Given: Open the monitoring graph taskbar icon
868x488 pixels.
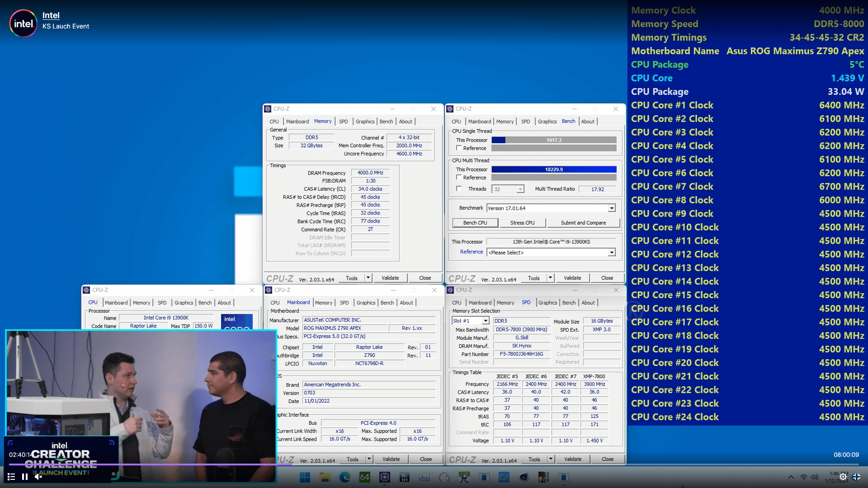Looking at the screenshot, I should (x=425, y=477).
